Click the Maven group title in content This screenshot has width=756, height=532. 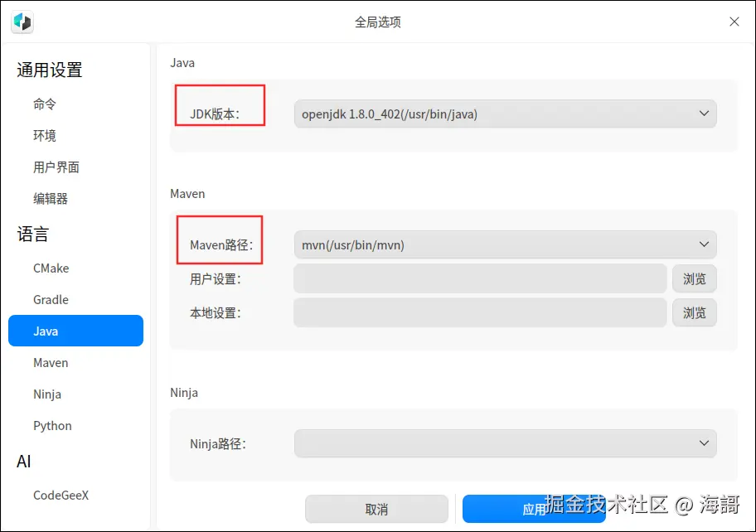pos(187,194)
